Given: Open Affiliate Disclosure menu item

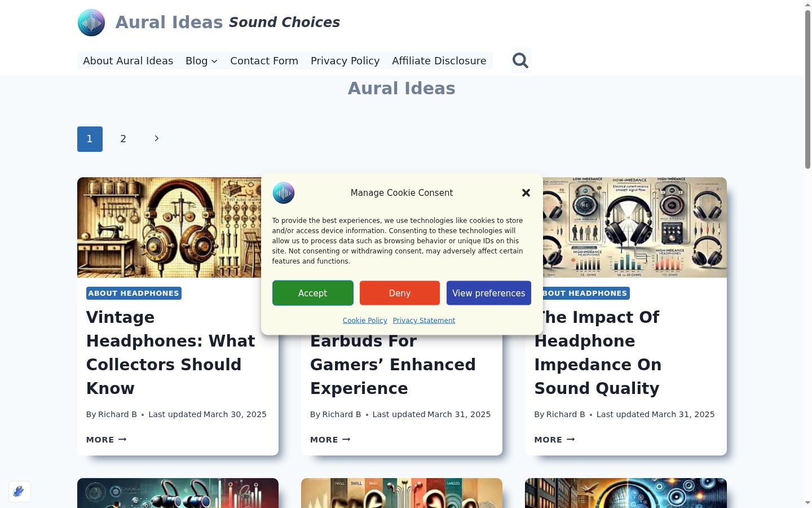Looking at the screenshot, I should [439, 61].
